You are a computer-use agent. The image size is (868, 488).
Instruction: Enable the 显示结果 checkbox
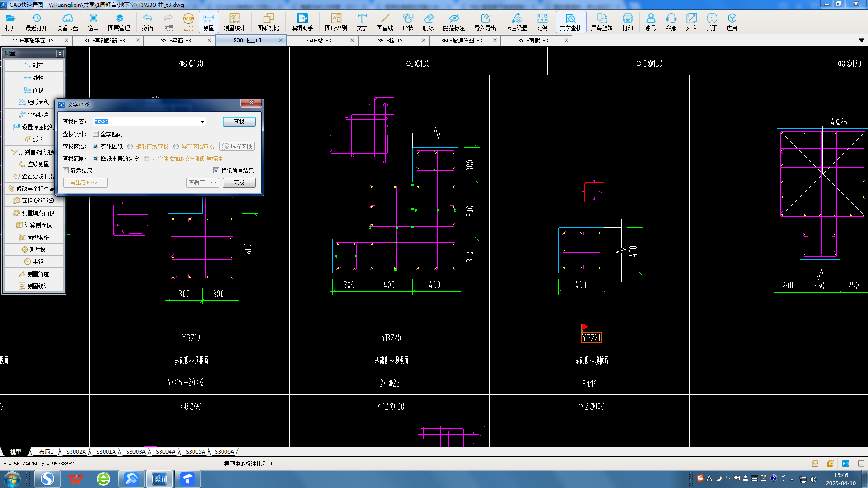pos(66,170)
